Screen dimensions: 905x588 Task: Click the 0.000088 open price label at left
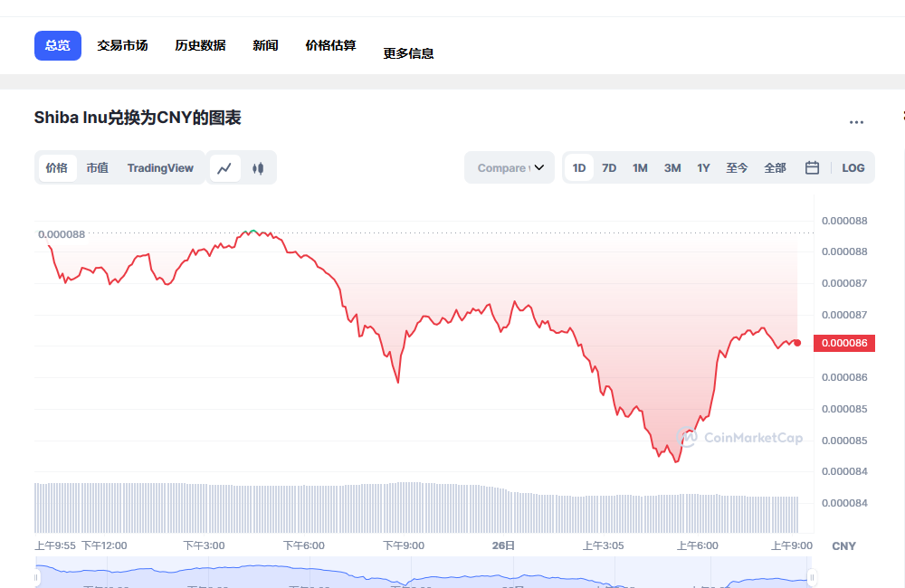click(62, 234)
